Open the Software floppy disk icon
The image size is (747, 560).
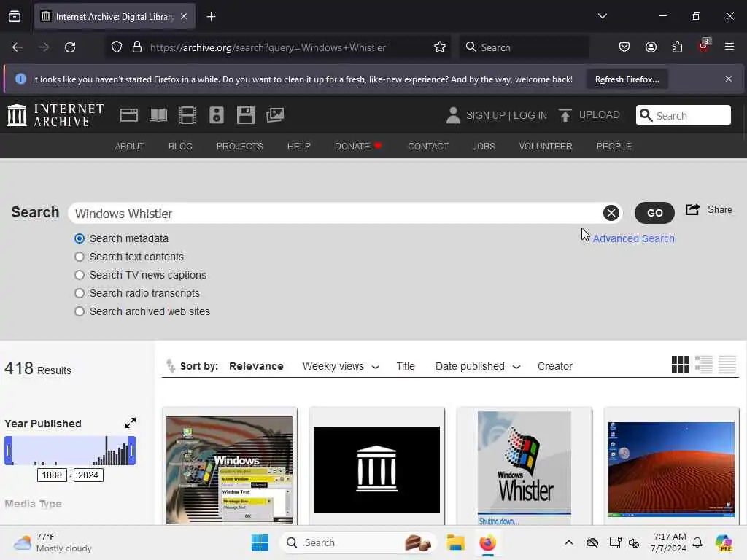pyautogui.click(x=246, y=115)
